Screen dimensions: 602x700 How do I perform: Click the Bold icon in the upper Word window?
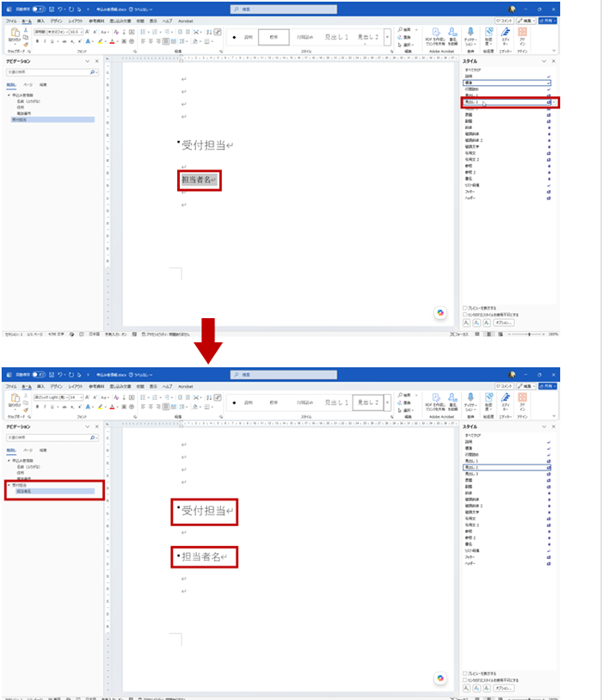pos(38,41)
